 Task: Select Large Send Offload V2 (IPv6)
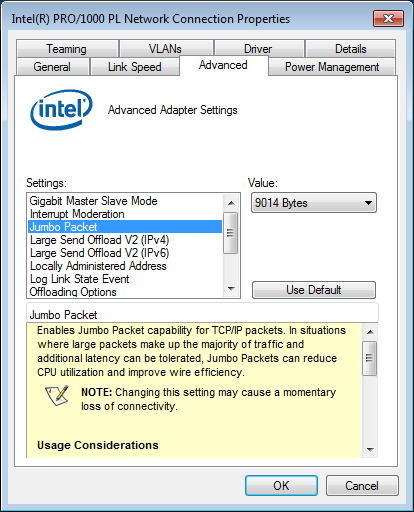coord(125,253)
